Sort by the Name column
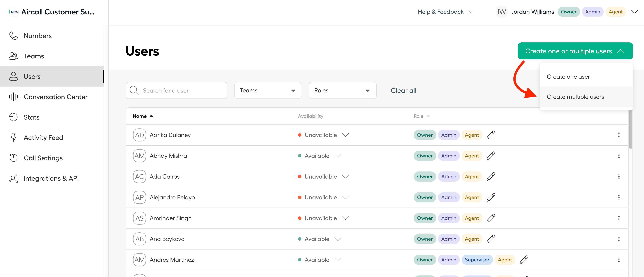The height and width of the screenshot is (277, 644). (143, 116)
